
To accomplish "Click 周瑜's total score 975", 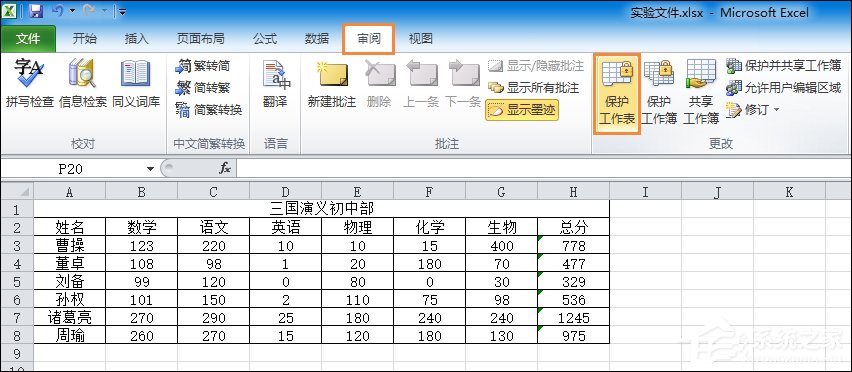I will coord(573,335).
